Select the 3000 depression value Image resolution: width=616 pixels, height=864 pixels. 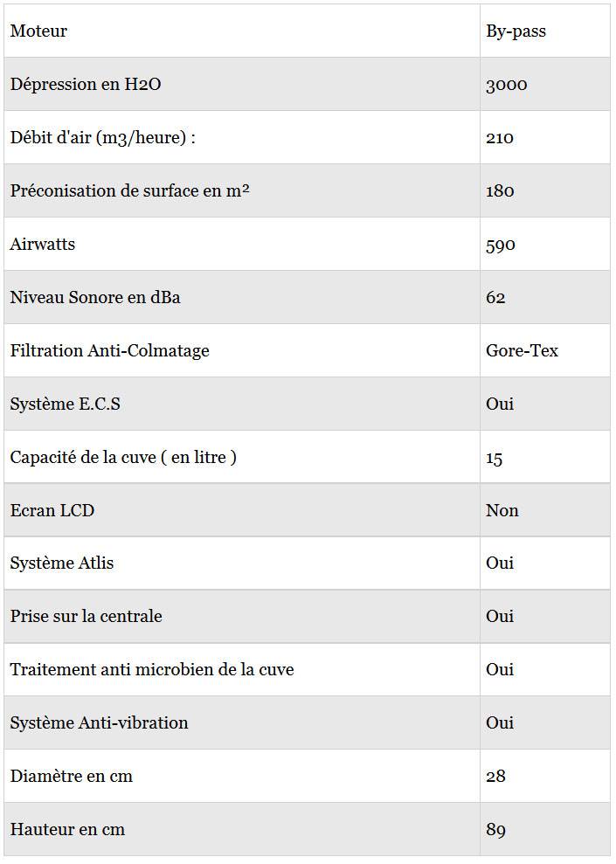coord(507,85)
